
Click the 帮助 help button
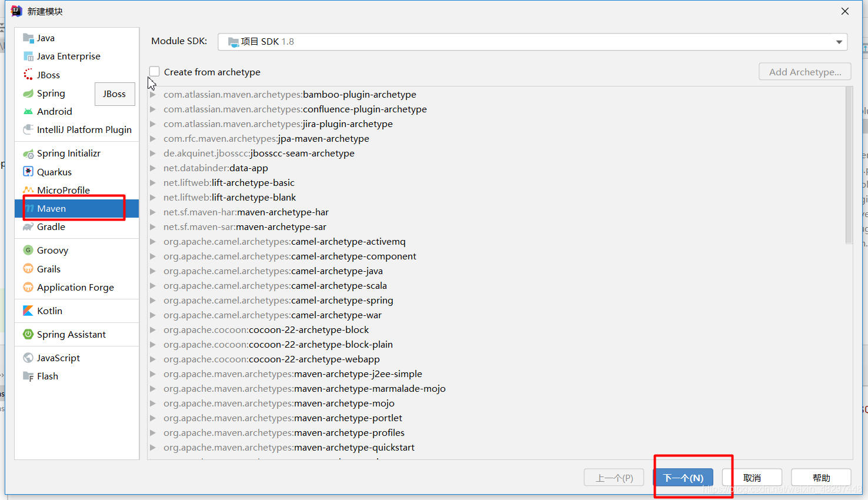[x=822, y=478]
